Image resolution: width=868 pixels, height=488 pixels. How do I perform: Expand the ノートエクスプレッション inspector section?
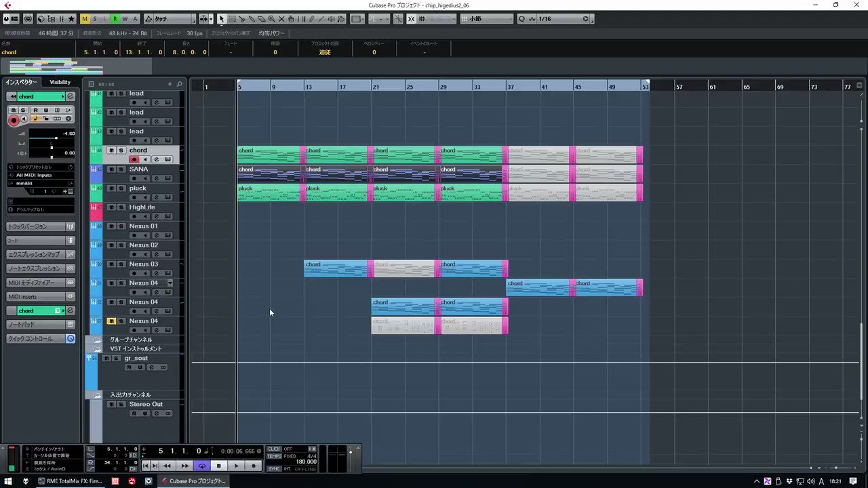pos(41,268)
